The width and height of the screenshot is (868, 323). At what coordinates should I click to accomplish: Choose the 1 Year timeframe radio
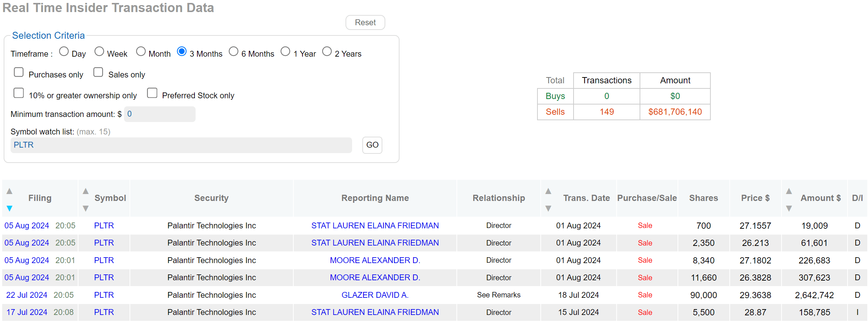tap(285, 52)
